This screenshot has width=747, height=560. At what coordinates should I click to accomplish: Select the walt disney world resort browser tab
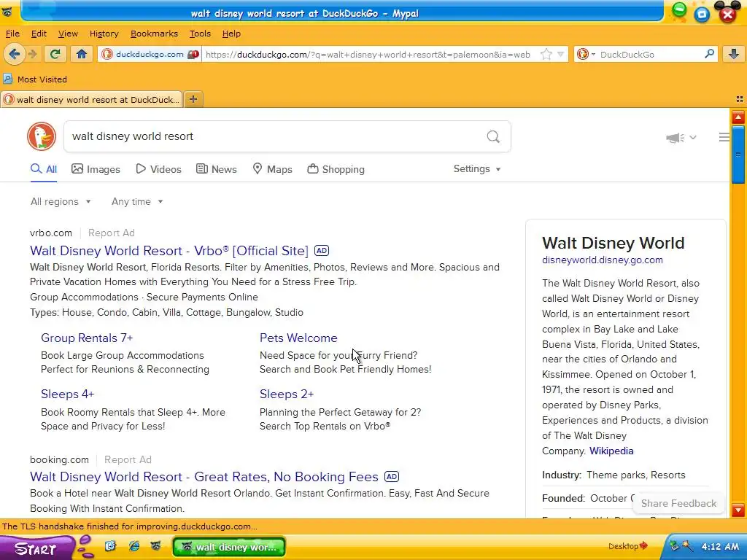(x=91, y=99)
